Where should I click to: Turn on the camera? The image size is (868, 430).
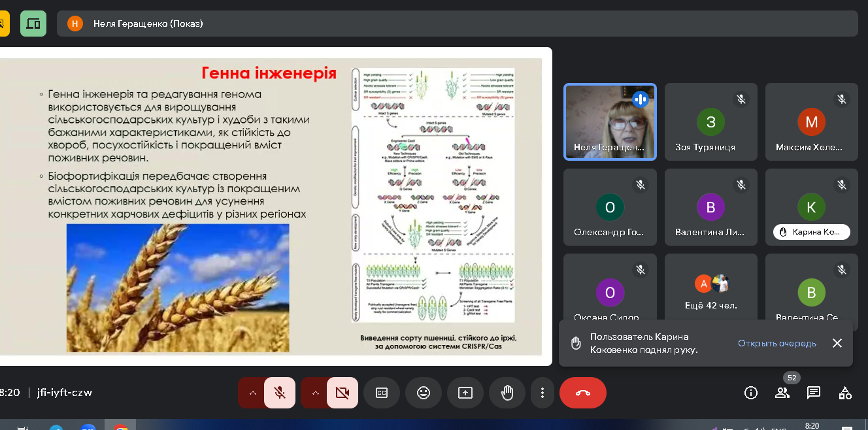[x=342, y=393]
